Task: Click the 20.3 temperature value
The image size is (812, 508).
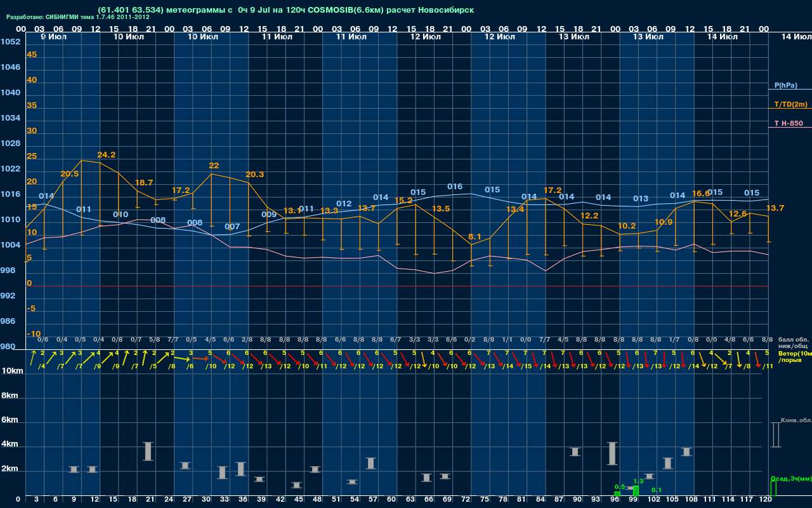Action: (x=254, y=175)
